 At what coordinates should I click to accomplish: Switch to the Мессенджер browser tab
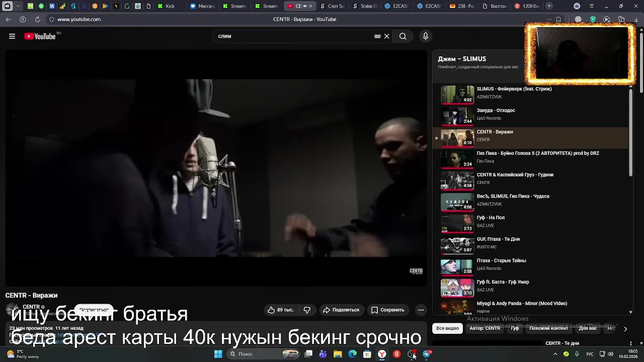pos(202,6)
